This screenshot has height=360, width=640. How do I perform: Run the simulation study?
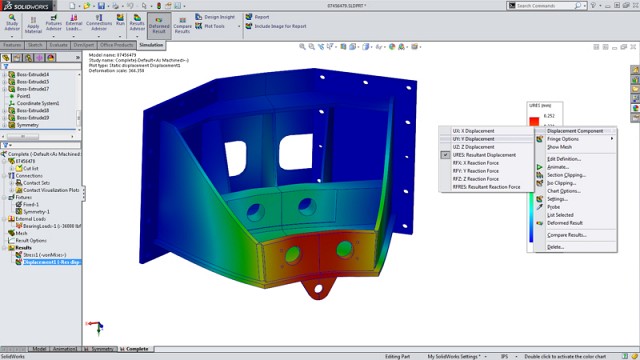tap(120, 20)
